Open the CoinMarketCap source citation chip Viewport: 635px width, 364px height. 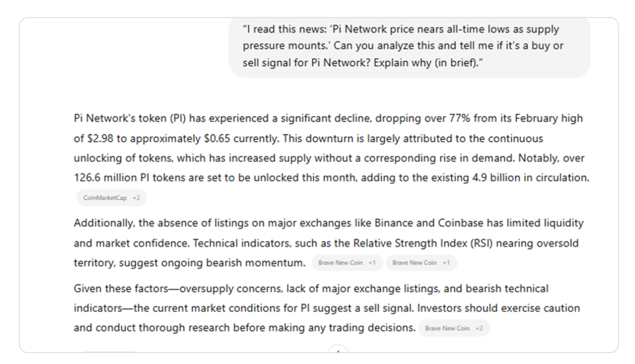pos(111,198)
